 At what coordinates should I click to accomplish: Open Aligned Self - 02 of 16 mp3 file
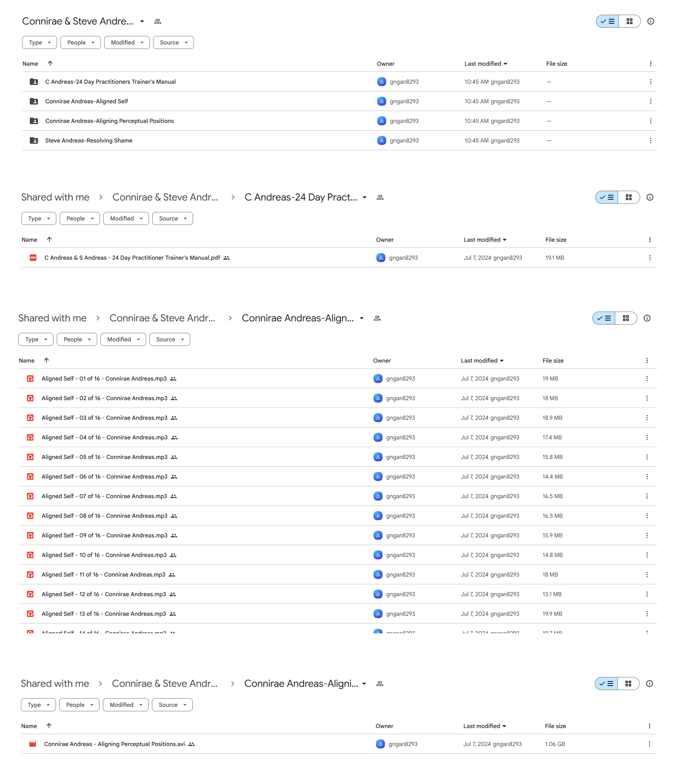point(105,398)
